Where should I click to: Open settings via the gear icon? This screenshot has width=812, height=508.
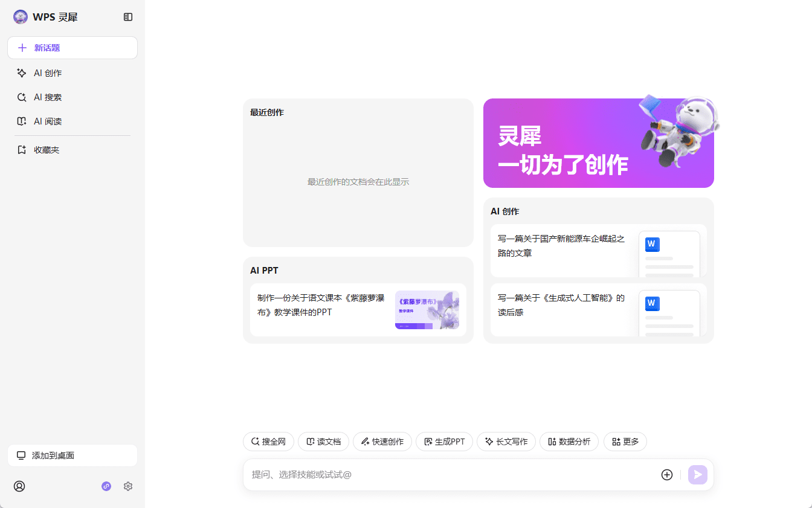coord(128,486)
